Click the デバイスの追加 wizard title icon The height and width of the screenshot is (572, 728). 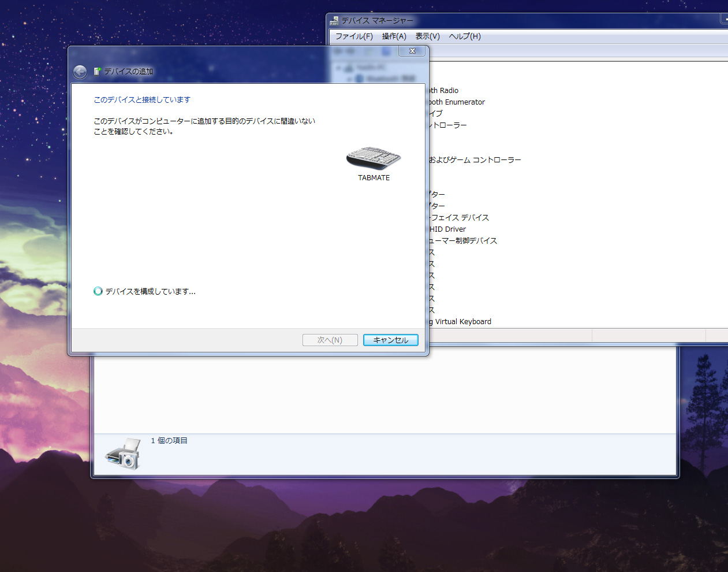(x=98, y=71)
